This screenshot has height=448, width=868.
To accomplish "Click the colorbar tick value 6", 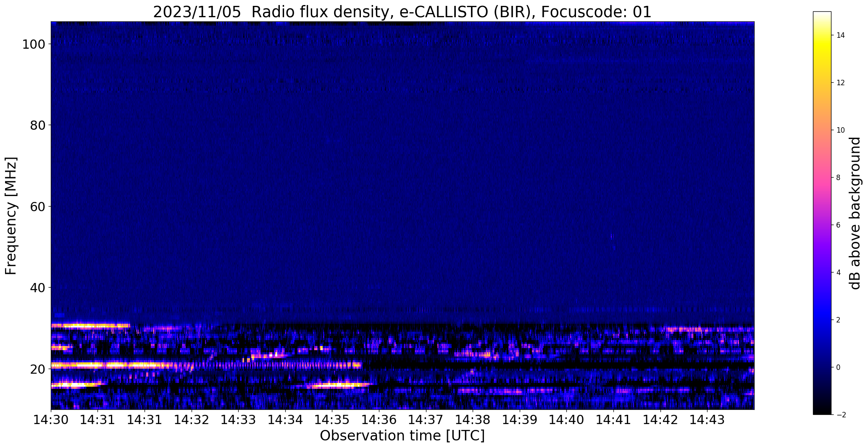I will click(x=839, y=225).
